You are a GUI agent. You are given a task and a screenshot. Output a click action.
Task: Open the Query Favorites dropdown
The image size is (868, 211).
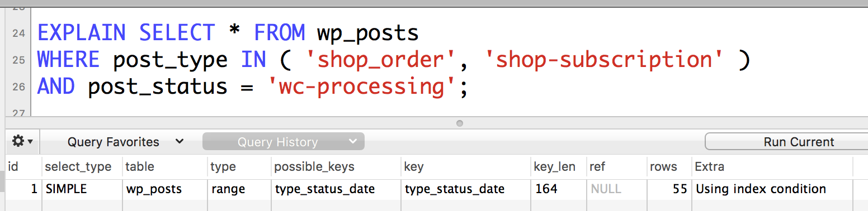click(x=125, y=142)
